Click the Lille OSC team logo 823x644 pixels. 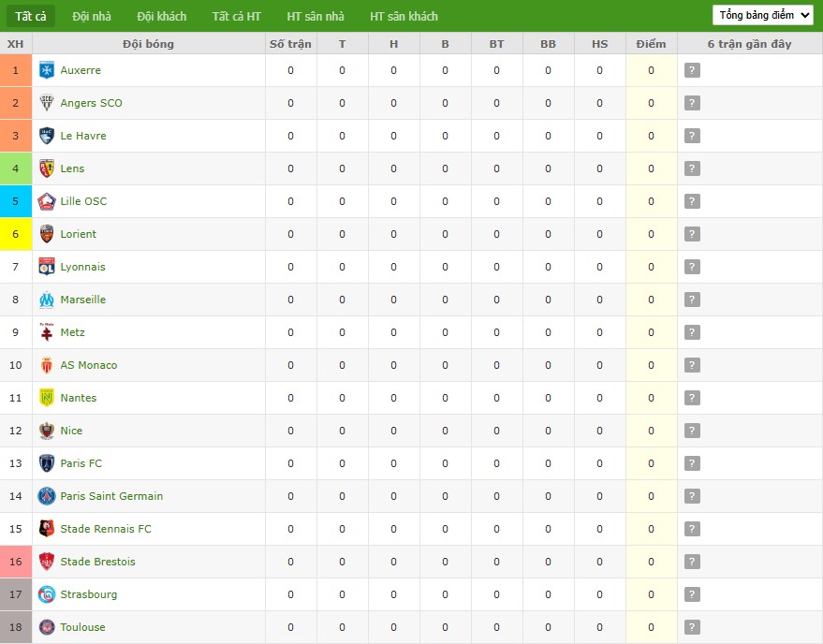47,201
